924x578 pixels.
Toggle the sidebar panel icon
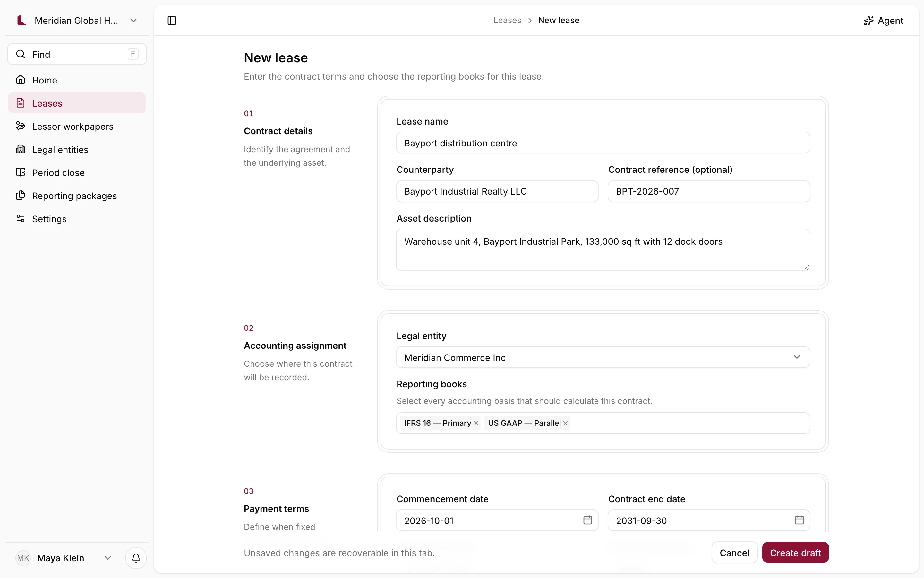(x=172, y=21)
